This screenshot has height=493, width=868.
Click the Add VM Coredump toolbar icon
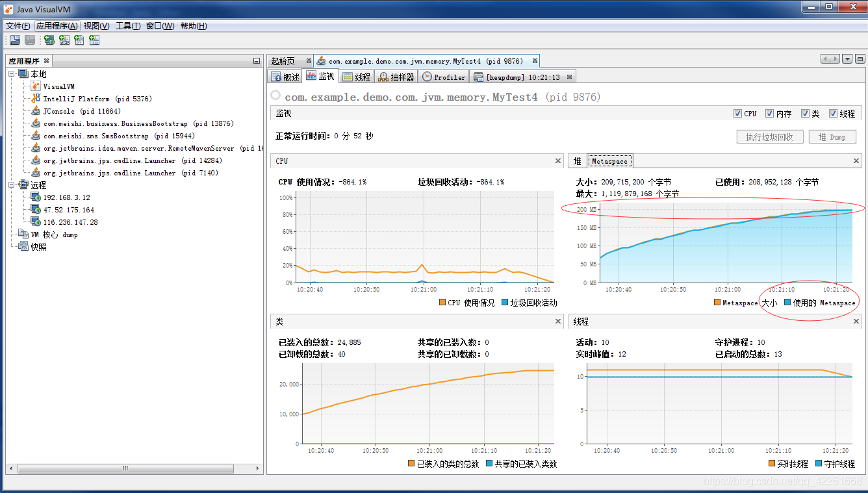tap(79, 40)
